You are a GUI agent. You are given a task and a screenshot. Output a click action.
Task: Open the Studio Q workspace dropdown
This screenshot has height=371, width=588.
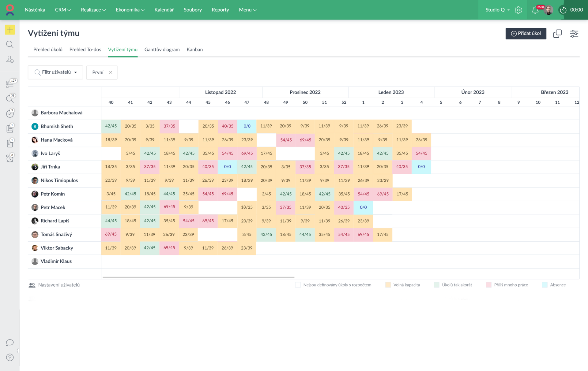click(497, 10)
